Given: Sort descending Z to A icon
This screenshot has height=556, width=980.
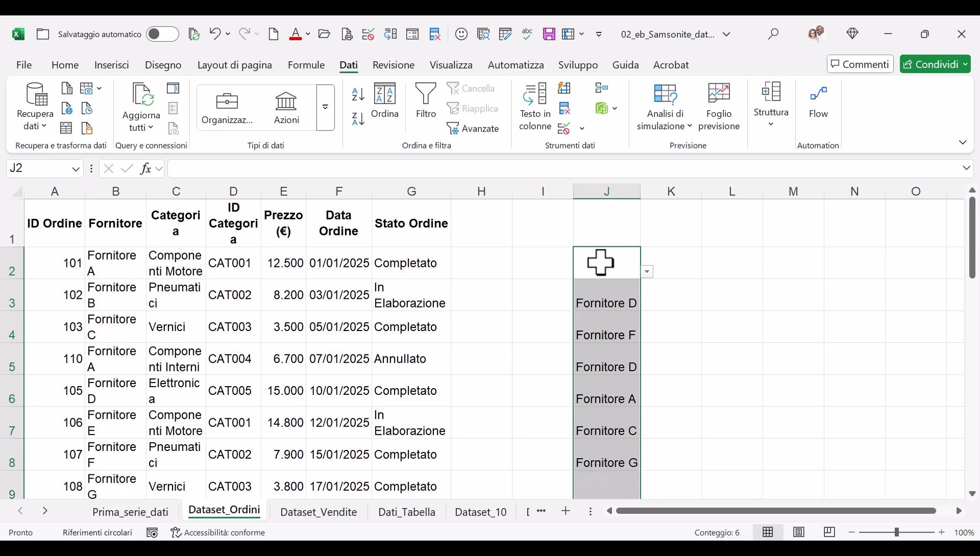Looking at the screenshot, I should click(x=358, y=119).
